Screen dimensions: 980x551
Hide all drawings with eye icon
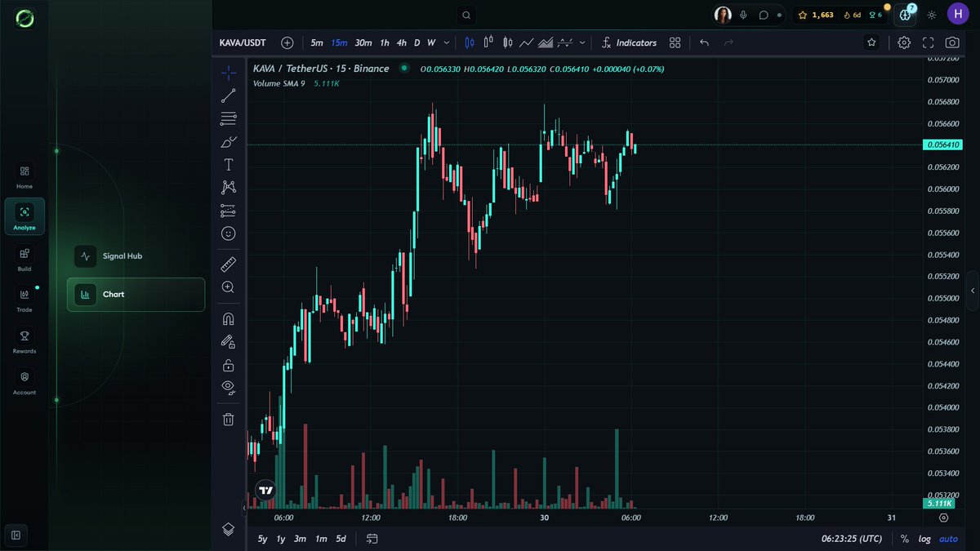click(x=229, y=387)
